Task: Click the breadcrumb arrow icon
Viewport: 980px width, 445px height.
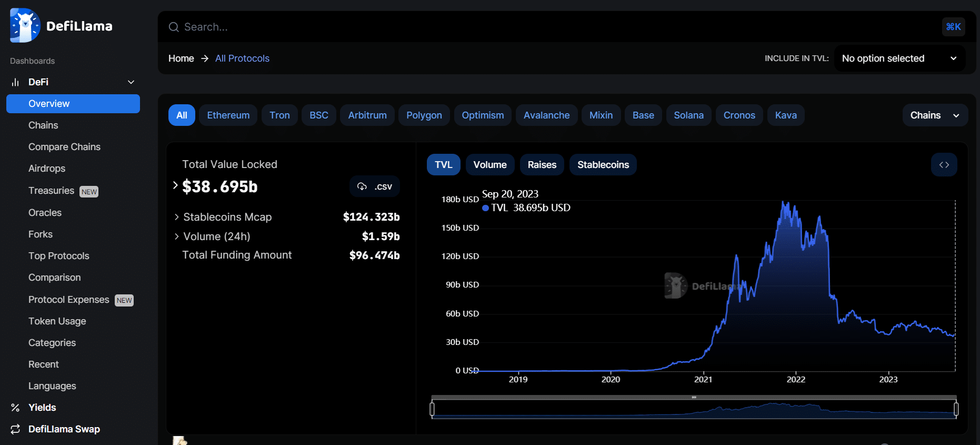Action: tap(205, 58)
